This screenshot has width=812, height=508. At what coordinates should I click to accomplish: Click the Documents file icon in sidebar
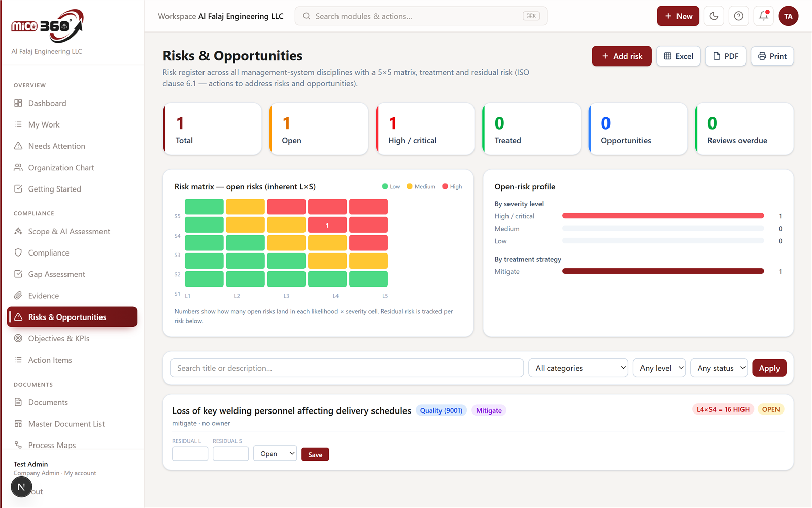[18, 402]
